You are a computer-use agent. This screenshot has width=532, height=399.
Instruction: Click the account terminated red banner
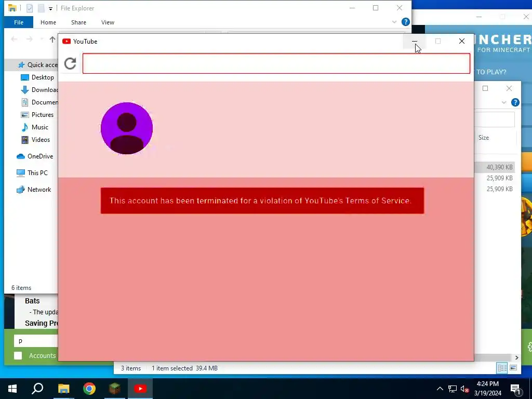pyautogui.click(x=262, y=201)
